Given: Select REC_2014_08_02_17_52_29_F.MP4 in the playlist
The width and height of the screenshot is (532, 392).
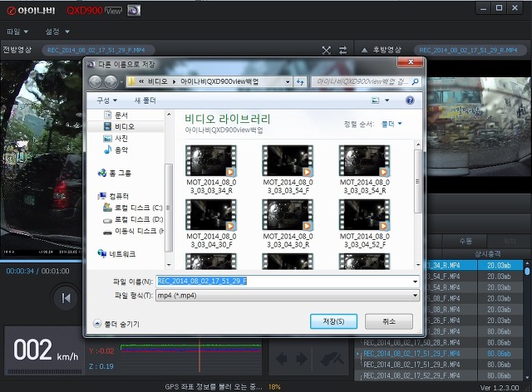Looking at the screenshot, I should coord(411,375).
